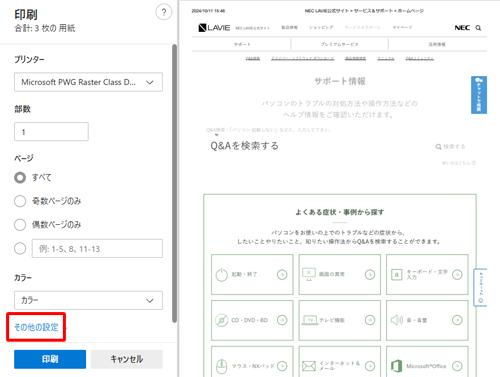Select the custom page range radio button
Viewport: 500px width, 377px height.
(20, 248)
